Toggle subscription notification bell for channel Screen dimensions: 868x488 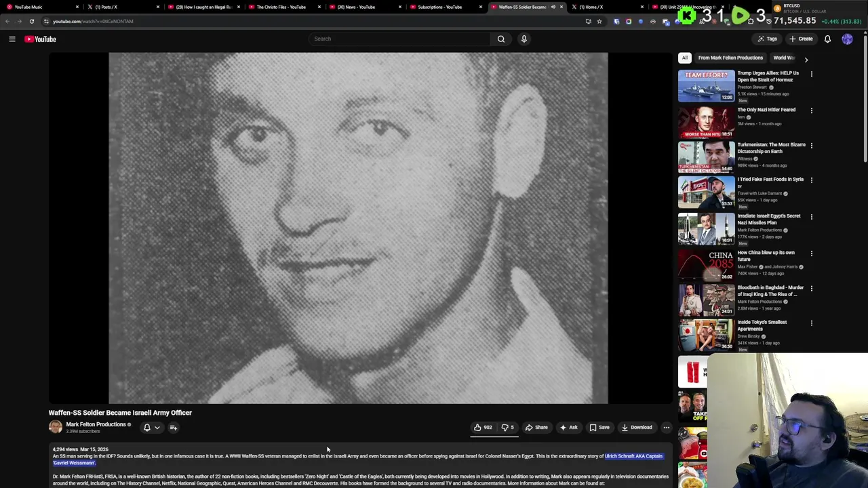click(146, 428)
